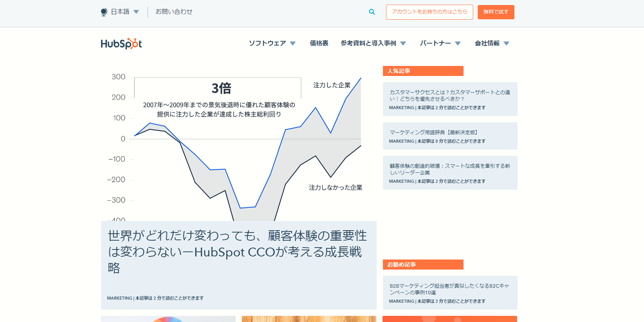Image resolution: width=644 pixels, height=322 pixels.
Task: Click the 注力しなかった企業 chart label
Action: coord(335,187)
